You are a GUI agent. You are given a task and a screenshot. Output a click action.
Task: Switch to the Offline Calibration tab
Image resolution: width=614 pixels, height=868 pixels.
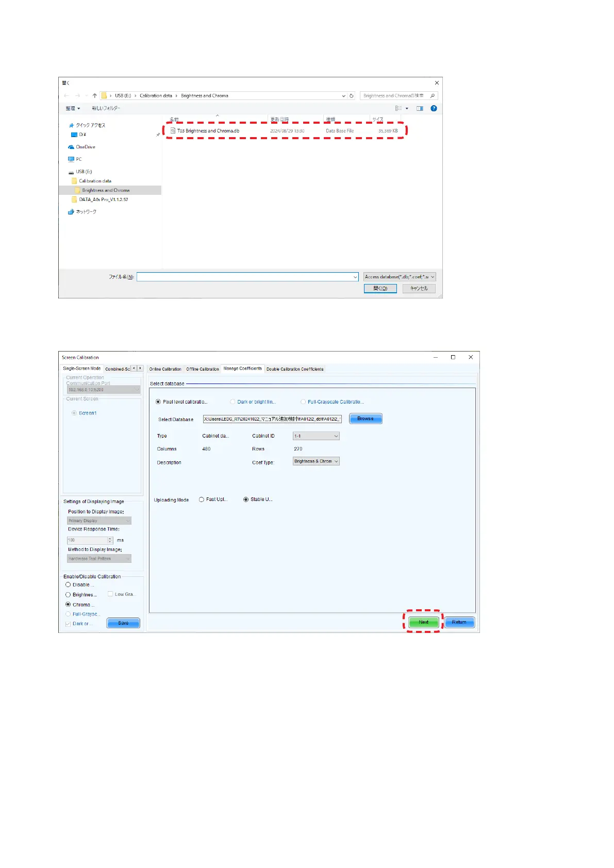pos(202,369)
